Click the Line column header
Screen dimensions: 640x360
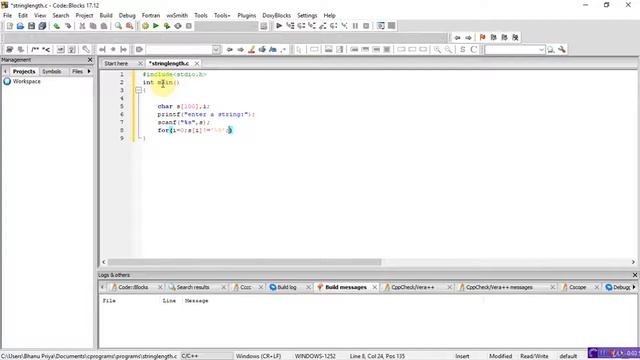click(x=169, y=300)
